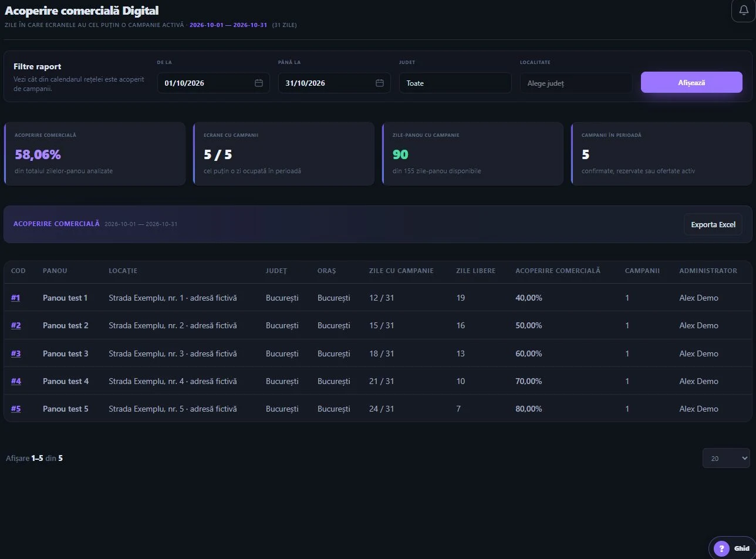Screen dimensions: 756x559
Task: Click the Afișează button
Action: pyautogui.click(x=691, y=82)
